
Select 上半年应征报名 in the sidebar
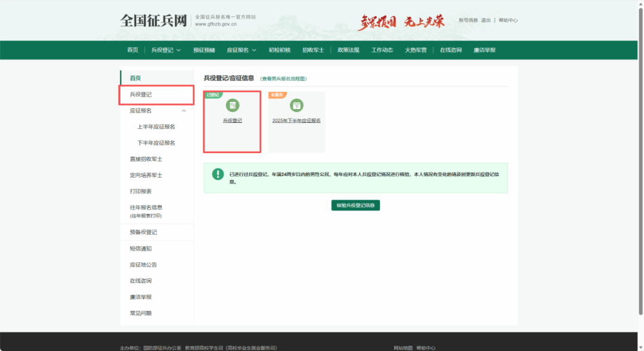pyautogui.click(x=156, y=127)
